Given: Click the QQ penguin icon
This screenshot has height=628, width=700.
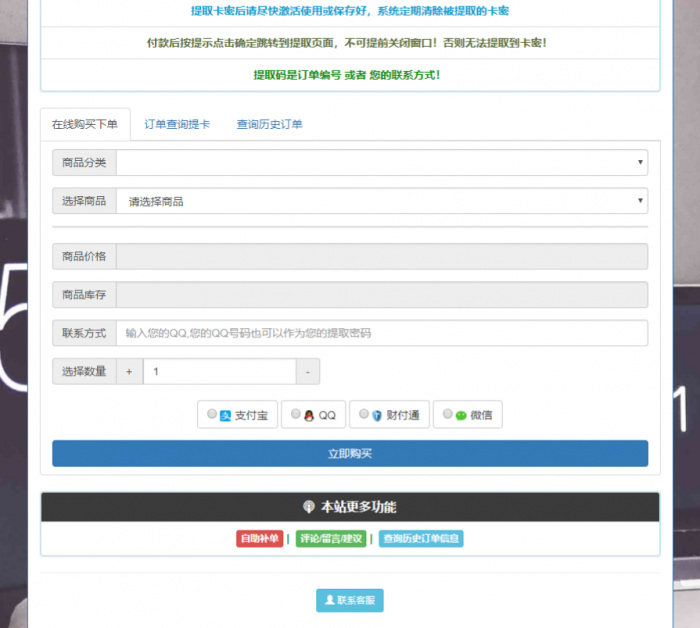Looking at the screenshot, I should tap(309, 415).
